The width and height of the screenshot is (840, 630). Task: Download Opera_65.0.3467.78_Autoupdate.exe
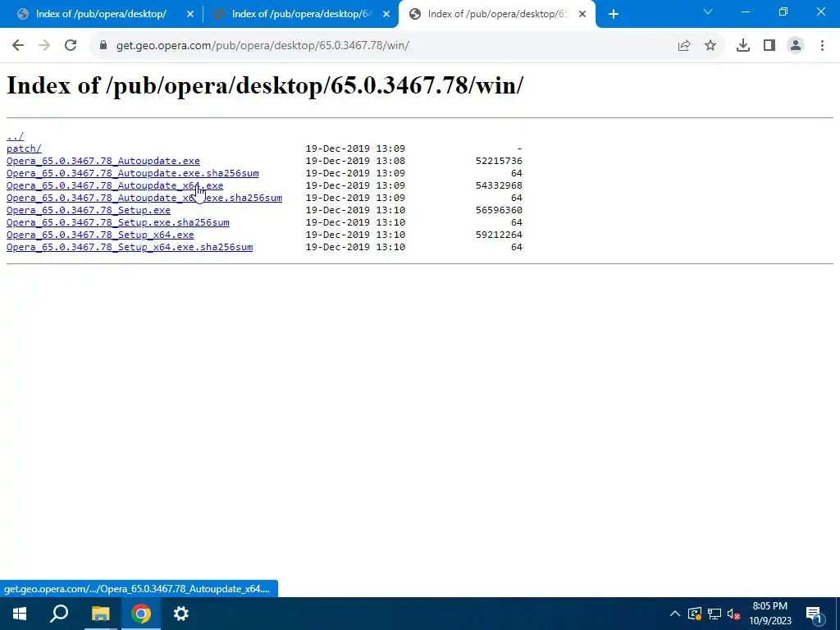(103, 161)
